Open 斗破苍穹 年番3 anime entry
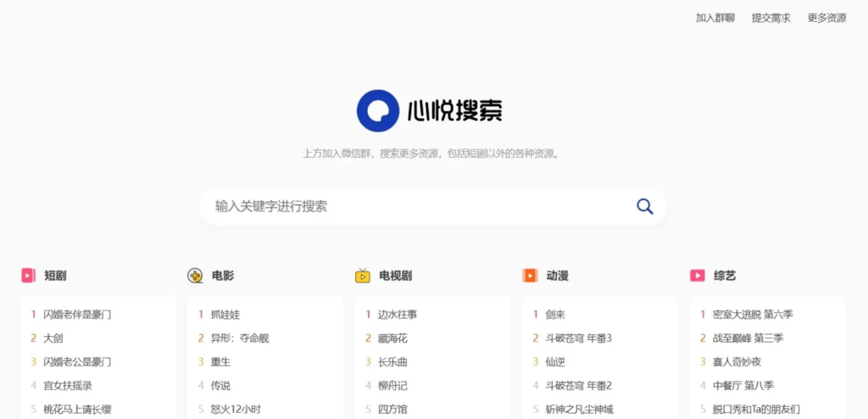 (578, 338)
